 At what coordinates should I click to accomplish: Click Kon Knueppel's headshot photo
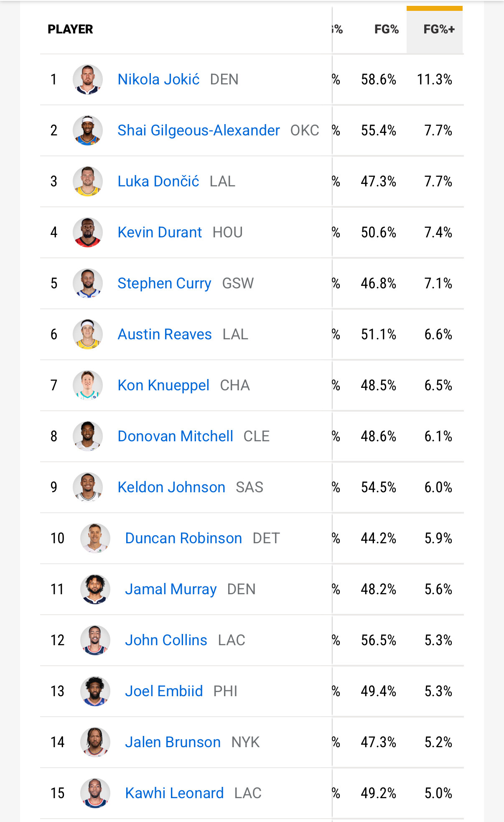88,385
